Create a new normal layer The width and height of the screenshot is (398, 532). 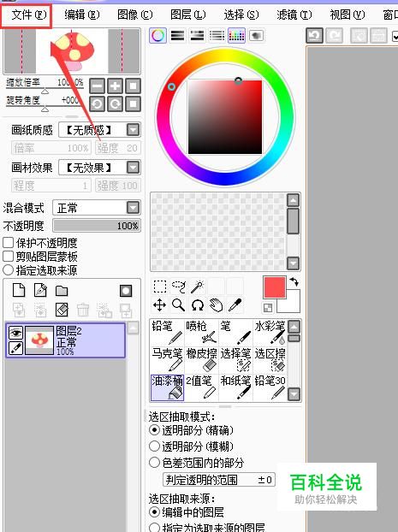point(19,291)
